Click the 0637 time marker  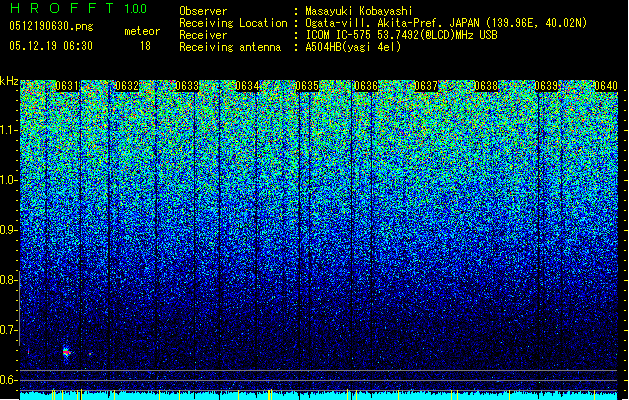point(426,86)
